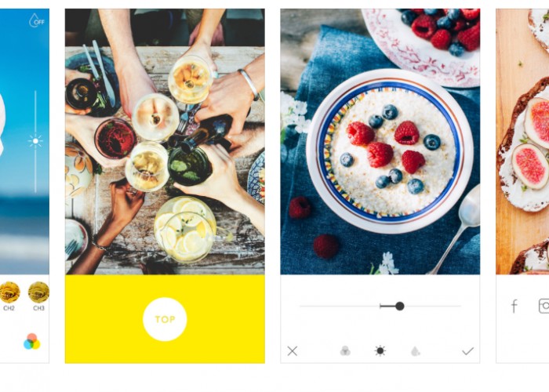Click the left end of horizontal slider track
This screenshot has height=392, width=549.
click(301, 307)
